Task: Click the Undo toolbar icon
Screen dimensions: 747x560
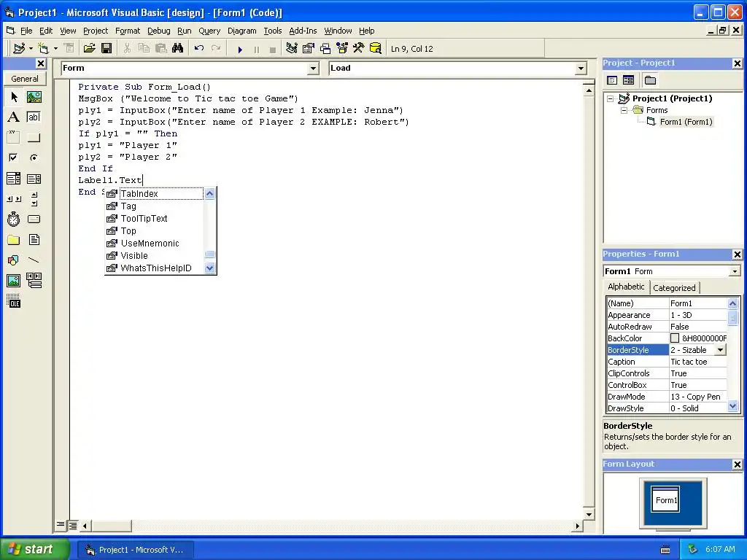Action: (x=199, y=49)
